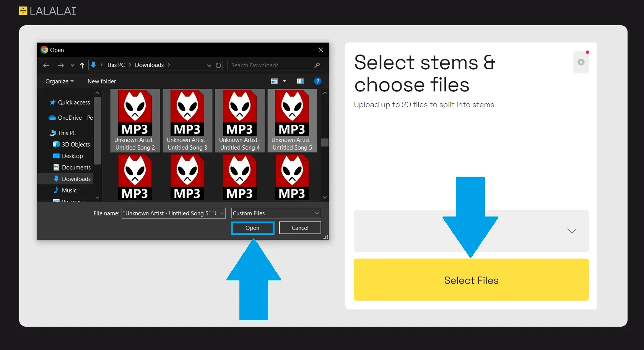Select Downloads in address path
Viewport: 644px width, 350px height.
[149, 65]
